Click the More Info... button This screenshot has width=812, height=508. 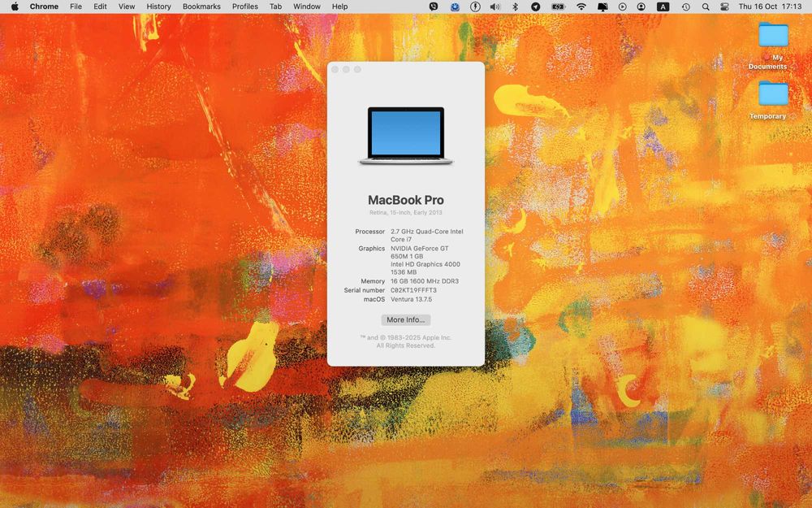point(405,319)
